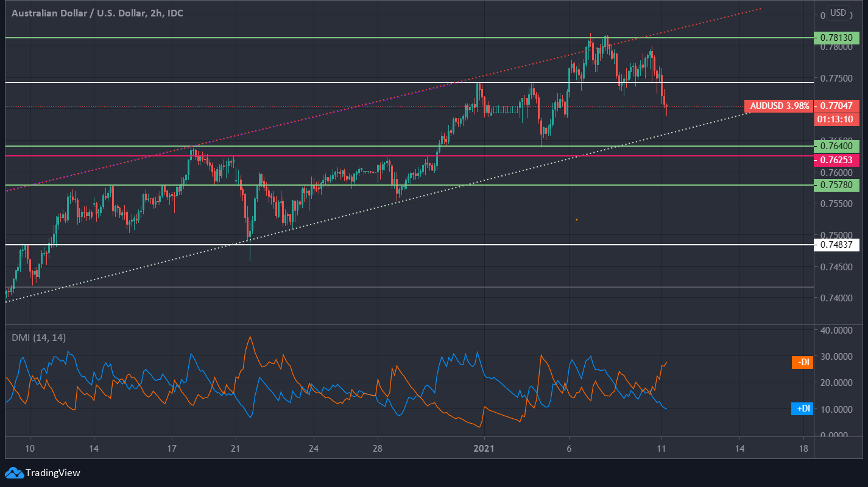Image resolution: width=868 pixels, height=487 pixels.
Task: Click the green 0.76400 price label
Action: click(836, 146)
